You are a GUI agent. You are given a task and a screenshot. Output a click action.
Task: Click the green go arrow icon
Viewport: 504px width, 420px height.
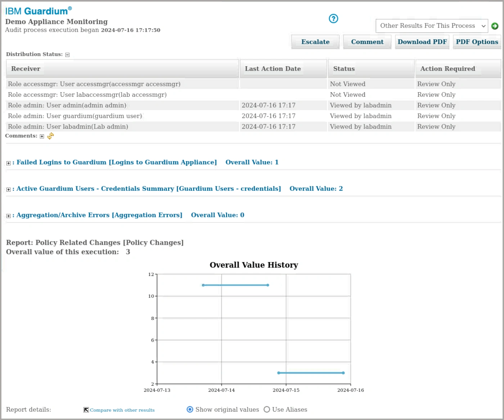495,26
